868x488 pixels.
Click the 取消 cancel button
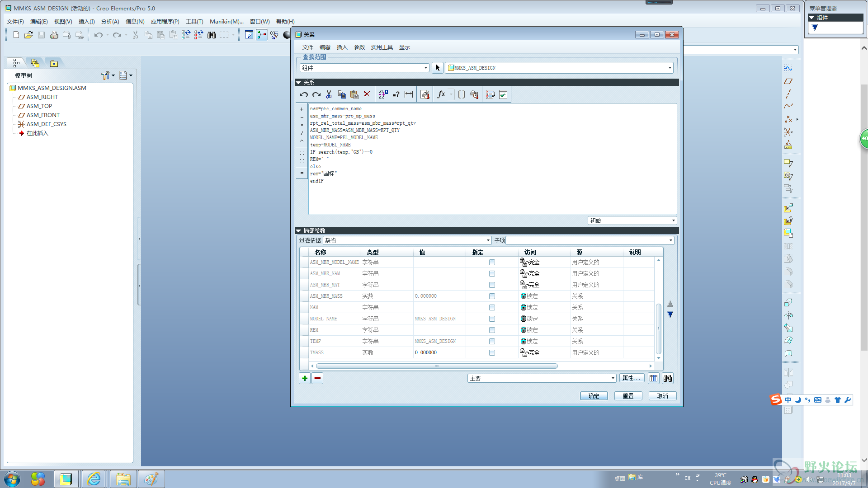coord(663,396)
